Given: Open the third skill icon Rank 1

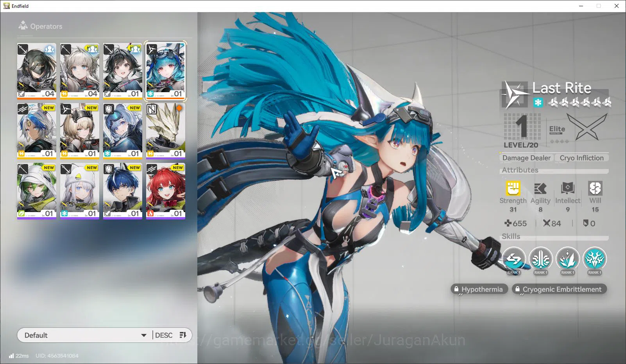Looking at the screenshot, I should tap(567, 259).
